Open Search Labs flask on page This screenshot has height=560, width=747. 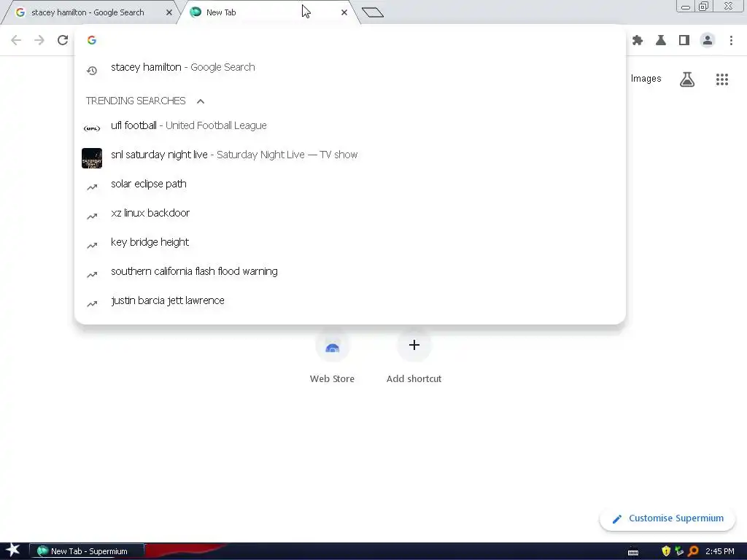point(687,79)
